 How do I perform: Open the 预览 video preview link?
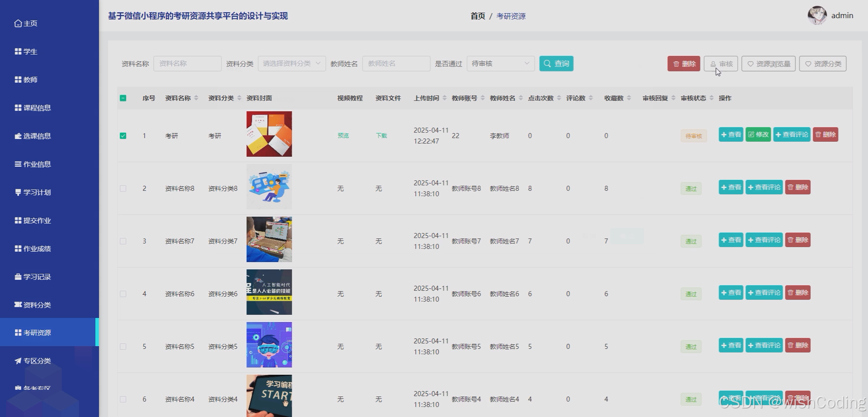[343, 135]
